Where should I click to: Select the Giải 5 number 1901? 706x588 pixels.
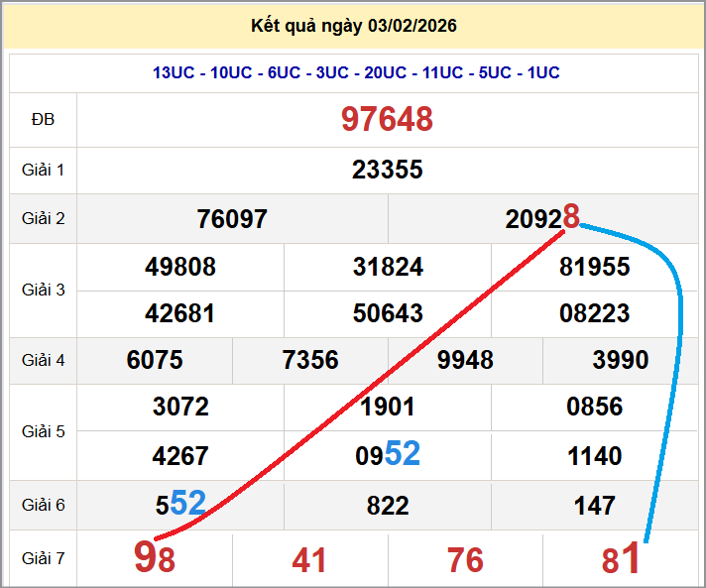pos(387,407)
